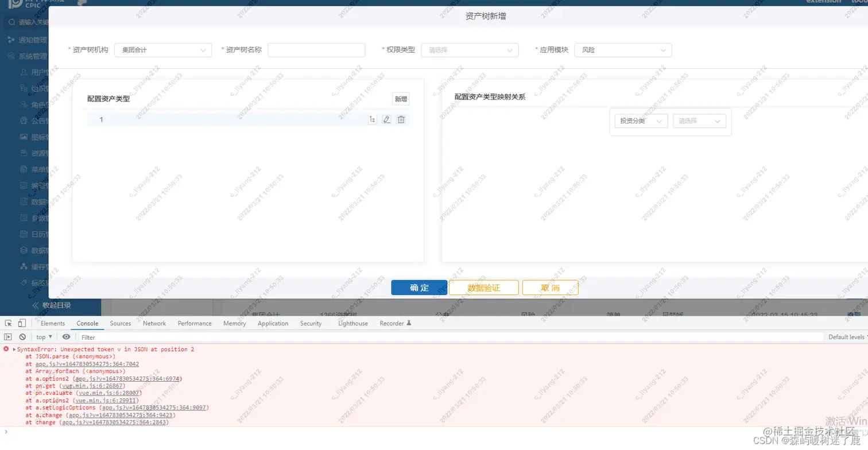Click the 资产树名称 text input
This screenshot has width=868, height=450.
pyautogui.click(x=316, y=50)
